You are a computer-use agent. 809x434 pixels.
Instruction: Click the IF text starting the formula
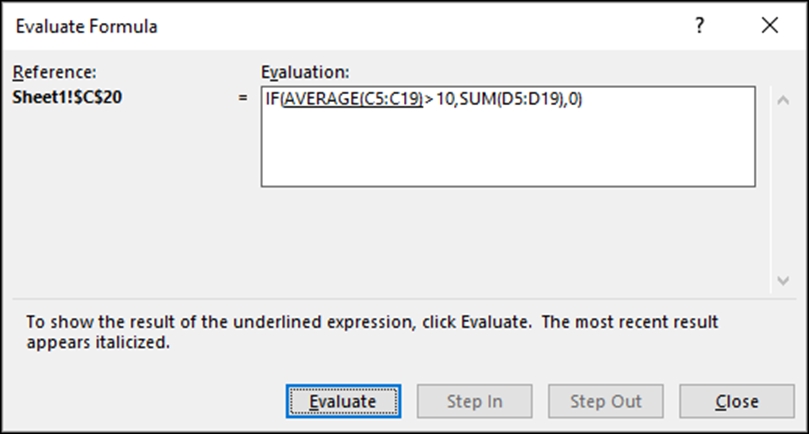[272, 99]
